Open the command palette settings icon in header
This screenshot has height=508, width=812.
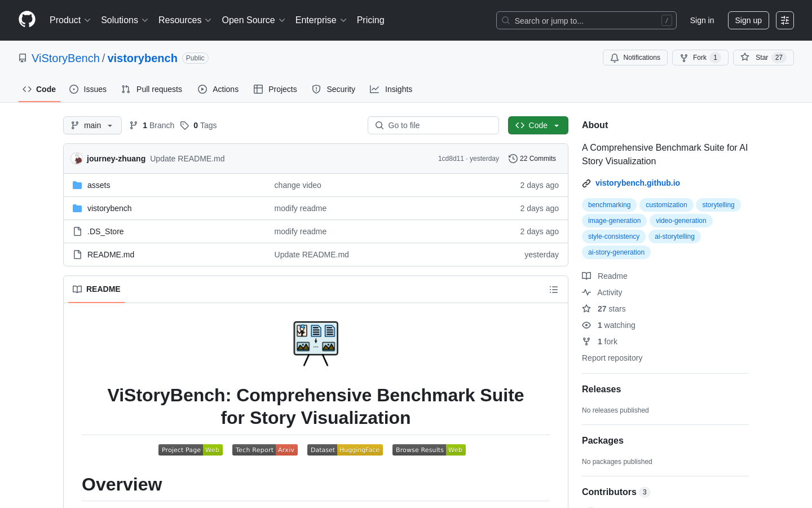[785, 20]
